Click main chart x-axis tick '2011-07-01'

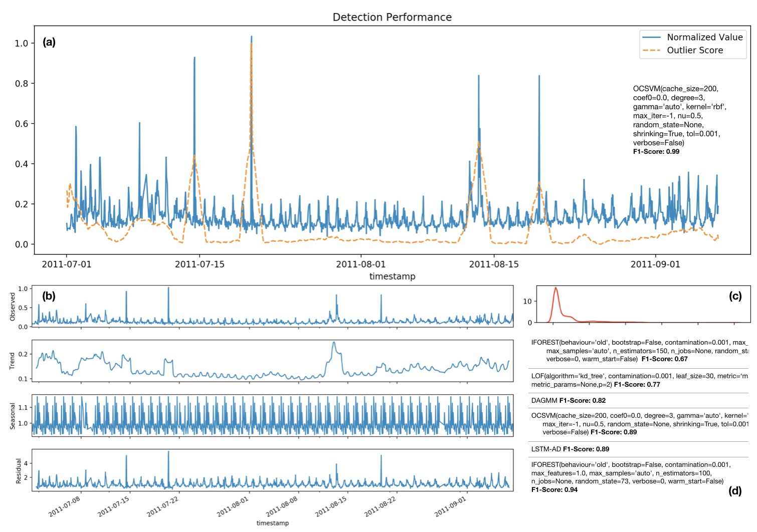tap(67, 264)
